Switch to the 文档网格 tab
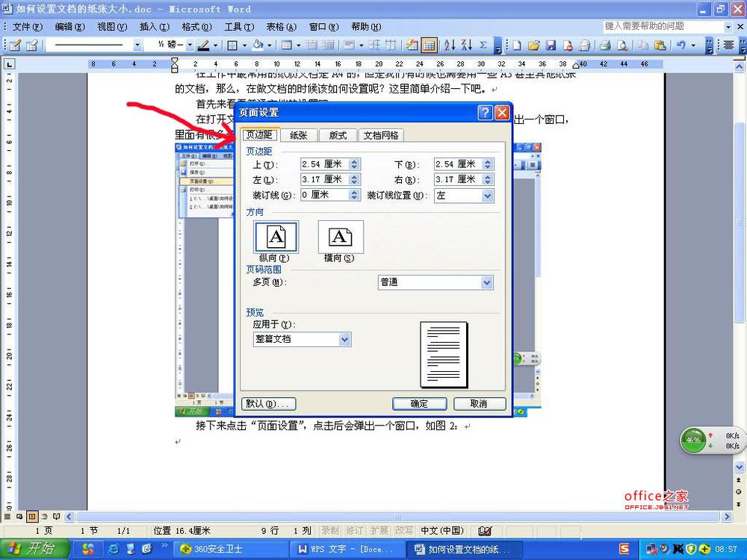Image resolution: width=747 pixels, height=560 pixels. click(x=381, y=135)
